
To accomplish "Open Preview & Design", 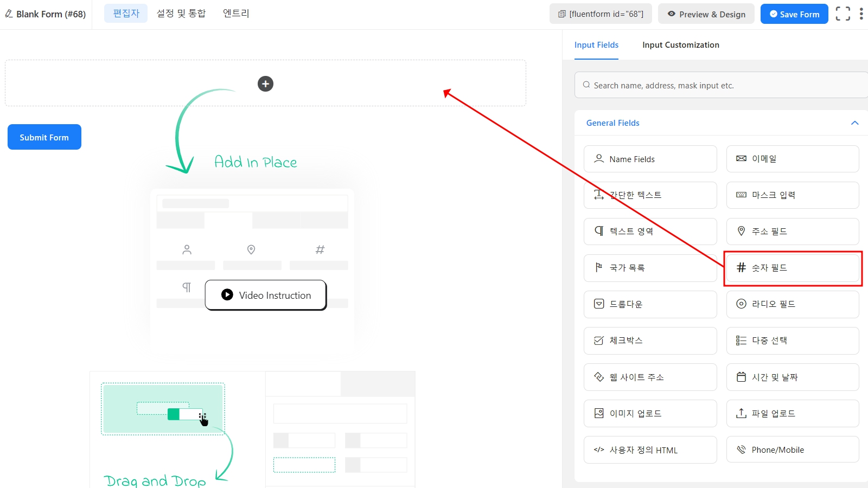I will [x=706, y=14].
